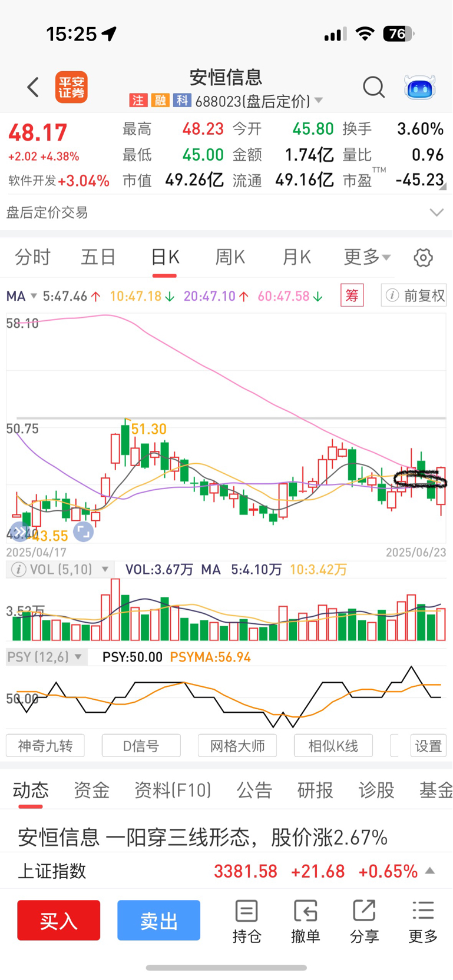
Task: Tap the 筹 chip distribution icon
Action: pos(352,295)
